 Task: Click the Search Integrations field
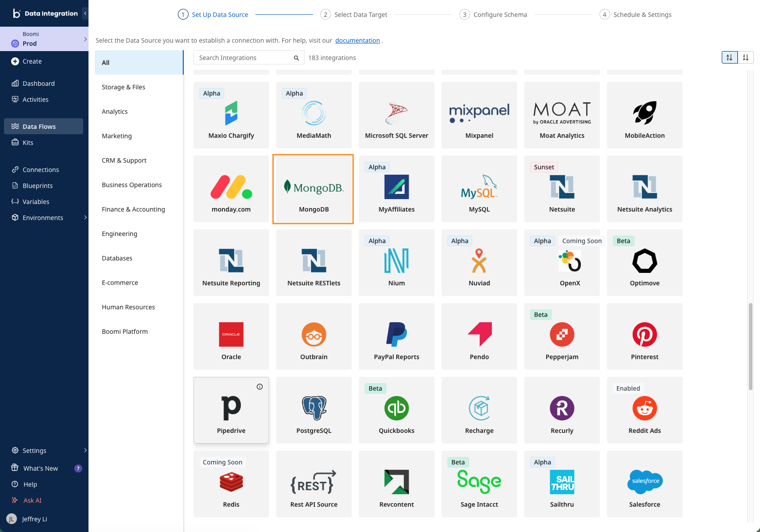[249, 58]
